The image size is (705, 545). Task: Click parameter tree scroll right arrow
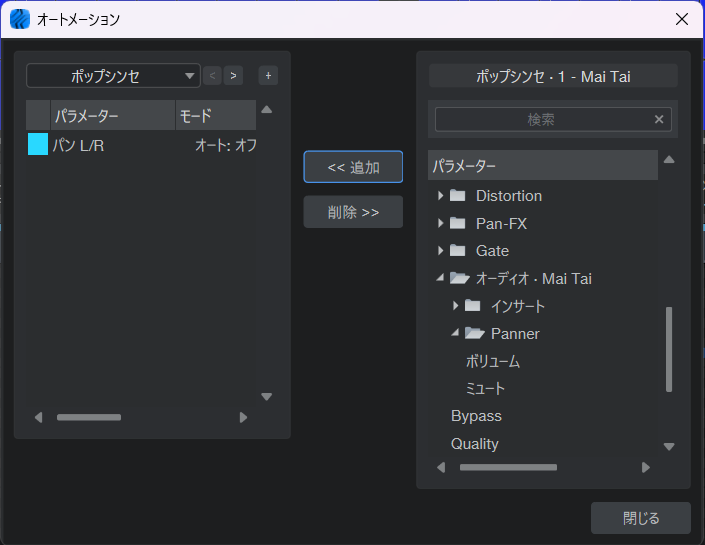646,467
